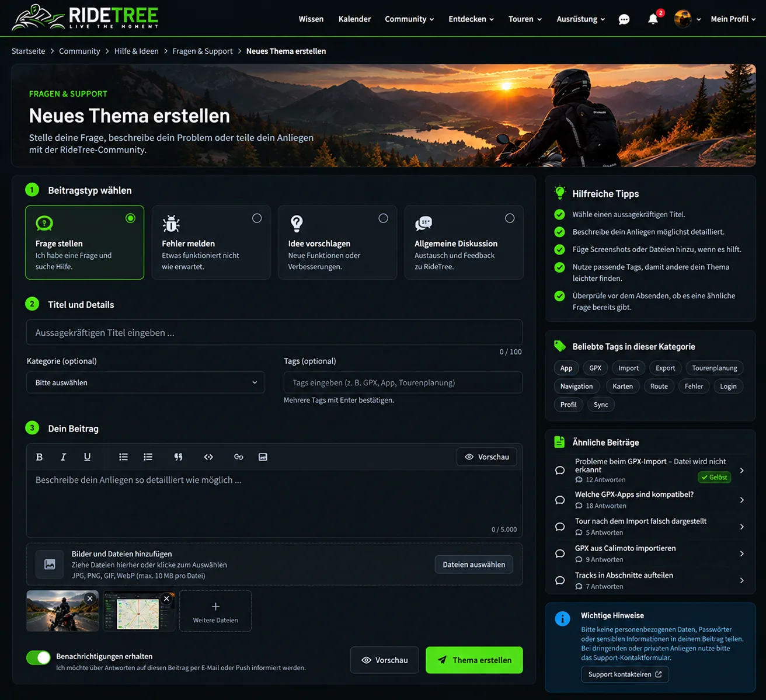766x700 pixels.
Task: Click the Frage stellen question icon
Action: click(44, 223)
